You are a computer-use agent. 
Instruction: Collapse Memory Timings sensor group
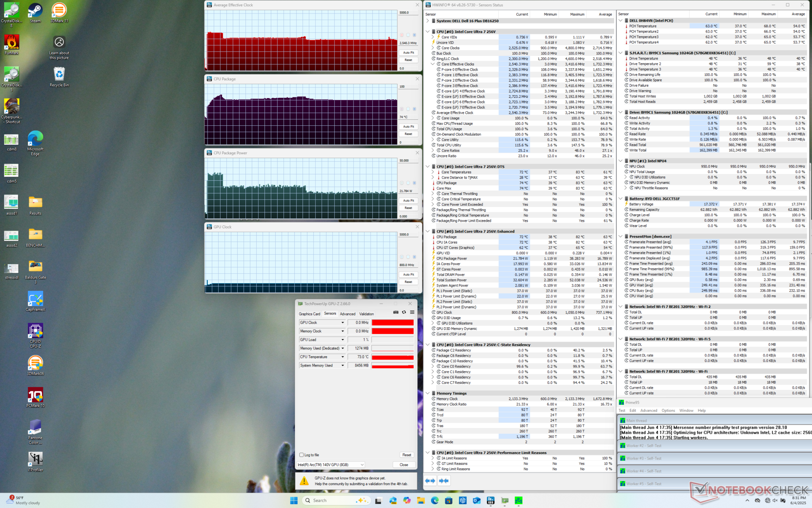coord(428,393)
